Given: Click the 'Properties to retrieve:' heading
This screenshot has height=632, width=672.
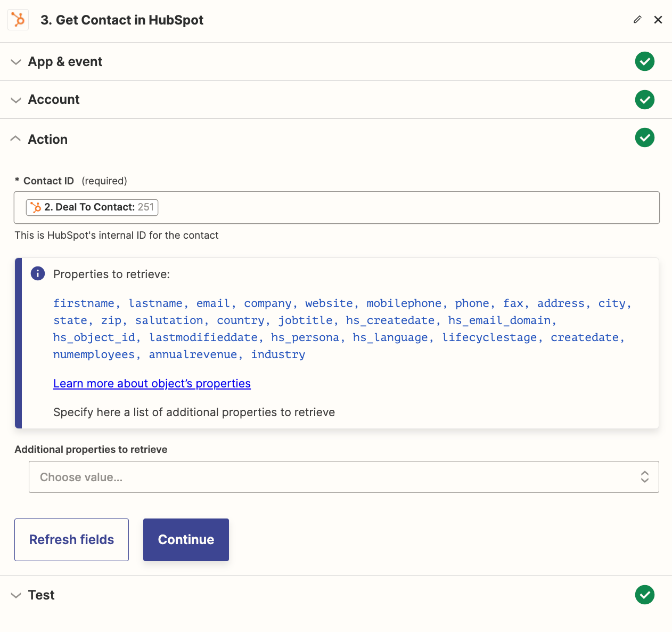Looking at the screenshot, I should coord(111,274).
